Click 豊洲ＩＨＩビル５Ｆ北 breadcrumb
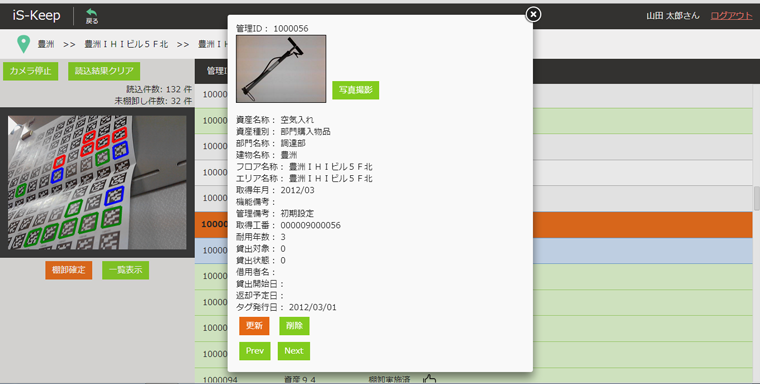This screenshot has height=384, width=760. (x=127, y=45)
